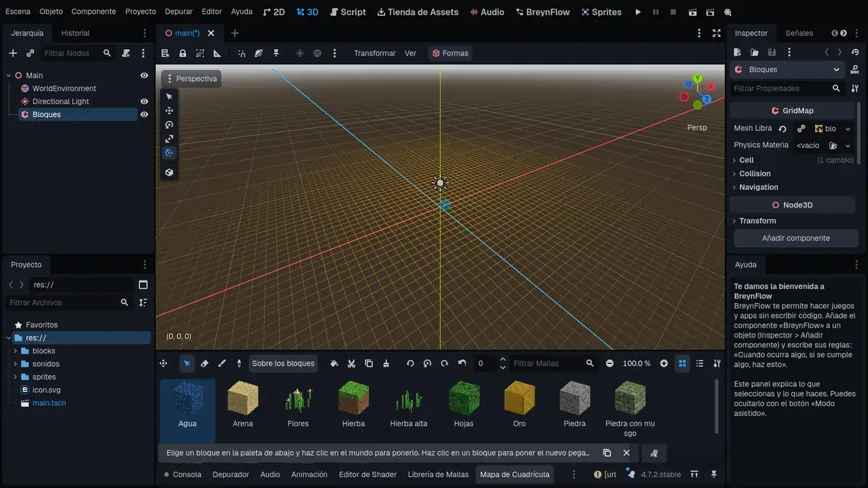This screenshot has height=488, width=868.
Task: Switch to the Señales tab
Action: coord(799,33)
